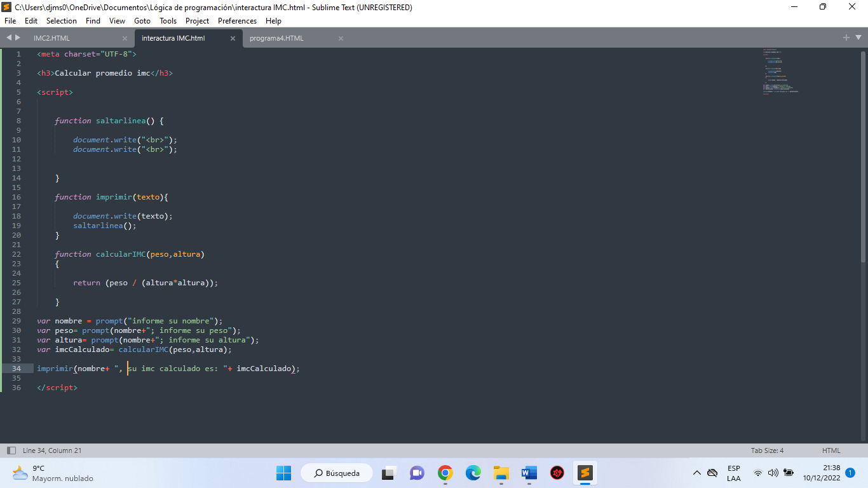Click the imcCalculado variable on line 32
Viewport: 868px width, 488px height.
coord(82,349)
